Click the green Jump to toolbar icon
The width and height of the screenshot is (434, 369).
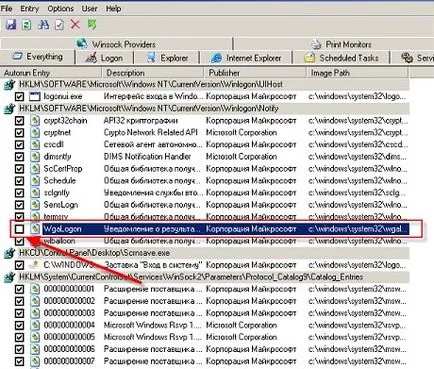[92, 25]
